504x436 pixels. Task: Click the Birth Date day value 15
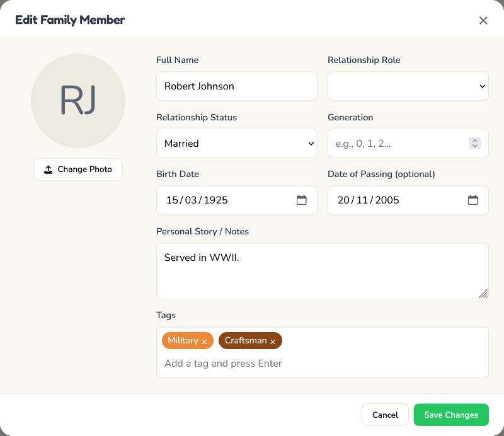pyautogui.click(x=172, y=200)
